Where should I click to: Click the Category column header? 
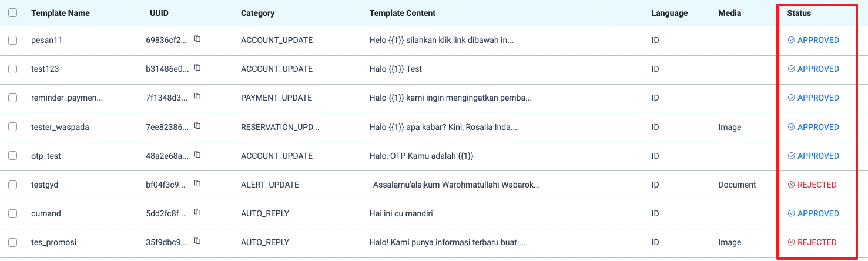coord(257,13)
